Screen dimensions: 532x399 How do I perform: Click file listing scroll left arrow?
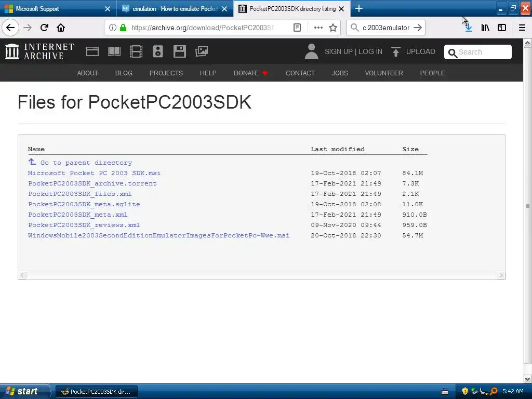point(22,275)
